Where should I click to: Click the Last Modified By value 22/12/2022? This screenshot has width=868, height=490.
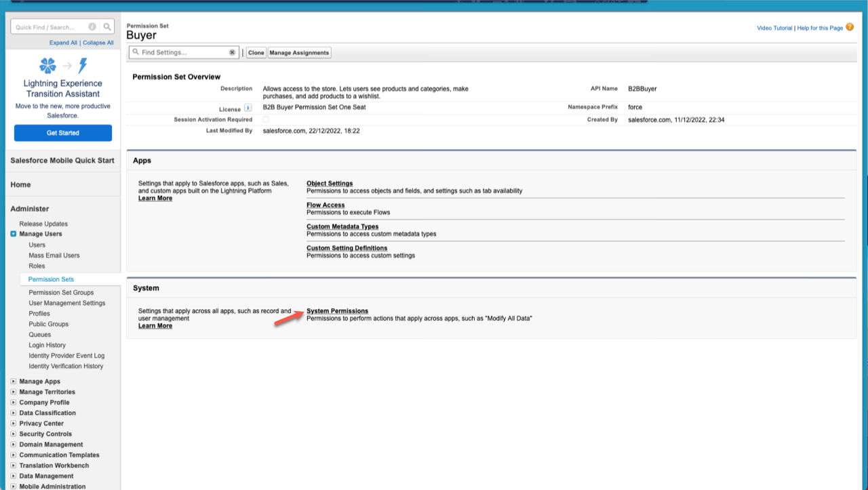click(311, 131)
